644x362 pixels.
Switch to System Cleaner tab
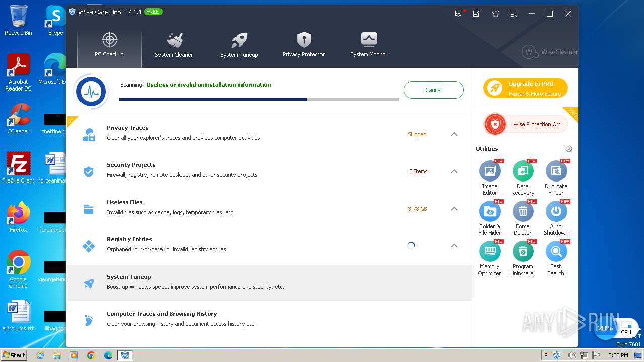click(x=174, y=45)
